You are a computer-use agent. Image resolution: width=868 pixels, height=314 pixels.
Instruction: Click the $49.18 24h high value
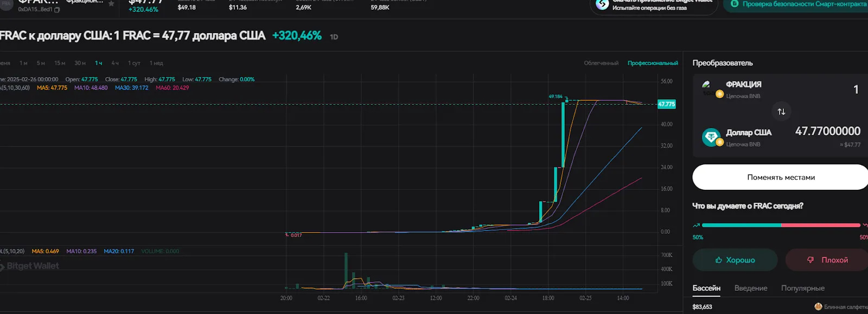pyautogui.click(x=187, y=8)
